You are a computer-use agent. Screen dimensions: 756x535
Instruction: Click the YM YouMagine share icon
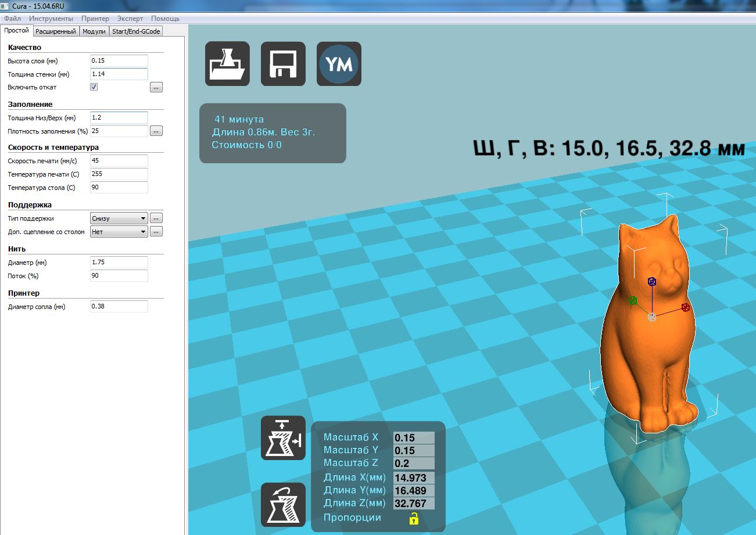pos(339,64)
